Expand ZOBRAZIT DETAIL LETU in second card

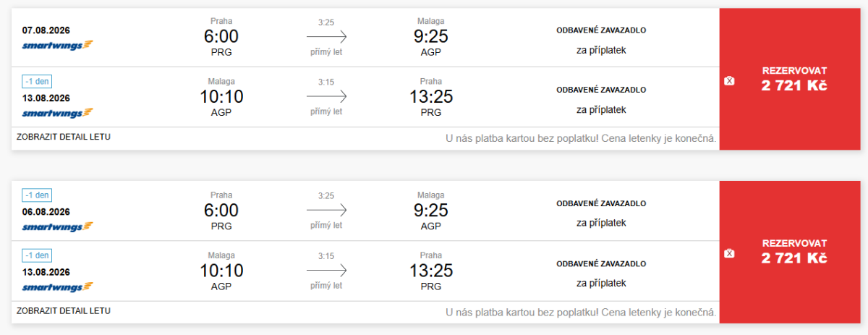click(x=63, y=310)
